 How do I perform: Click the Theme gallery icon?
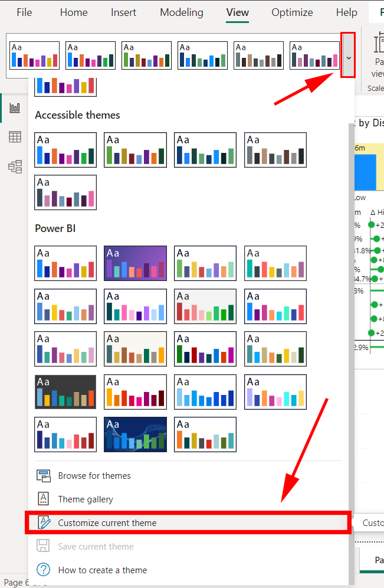(x=44, y=499)
